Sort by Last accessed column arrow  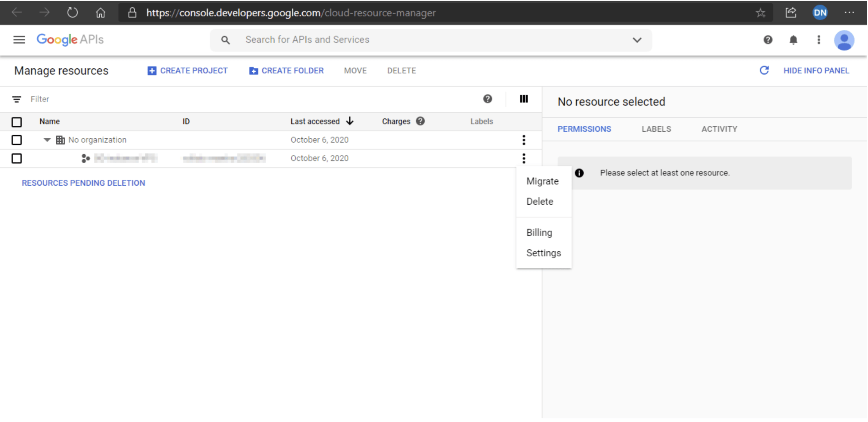pos(350,121)
